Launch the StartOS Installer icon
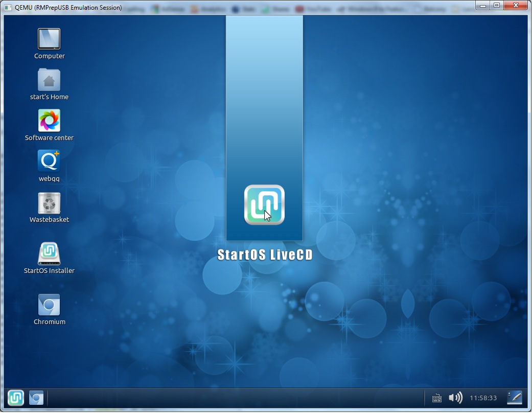Viewport: 532px width, 413px height. [x=49, y=254]
